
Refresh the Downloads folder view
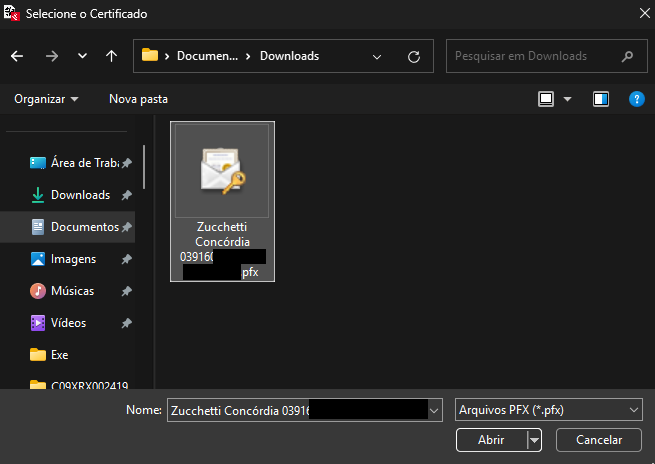point(413,57)
